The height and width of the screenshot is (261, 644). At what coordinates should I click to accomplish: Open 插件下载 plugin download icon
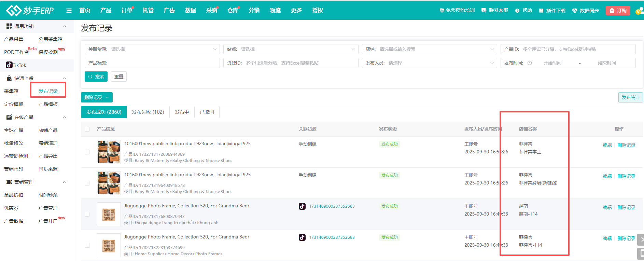(x=541, y=11)
